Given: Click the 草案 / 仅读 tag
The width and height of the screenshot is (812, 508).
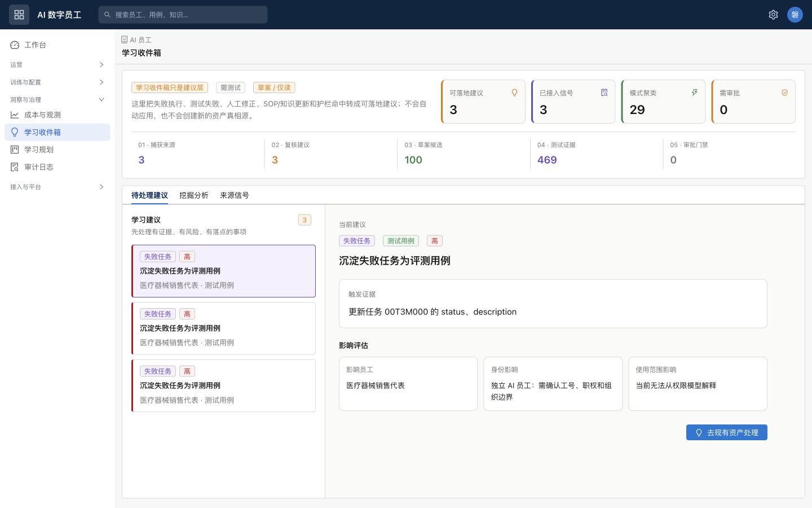Looking at the screenshot, I should pyautogui.click(x=274, y=87).
